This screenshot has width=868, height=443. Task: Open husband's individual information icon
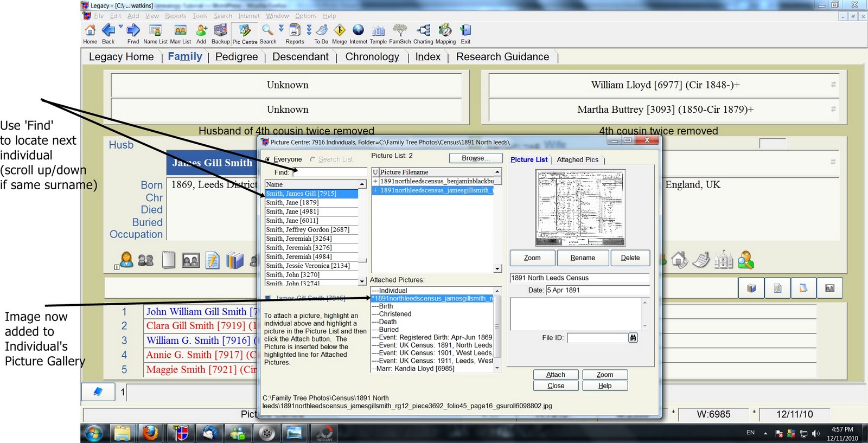point(126,260)
